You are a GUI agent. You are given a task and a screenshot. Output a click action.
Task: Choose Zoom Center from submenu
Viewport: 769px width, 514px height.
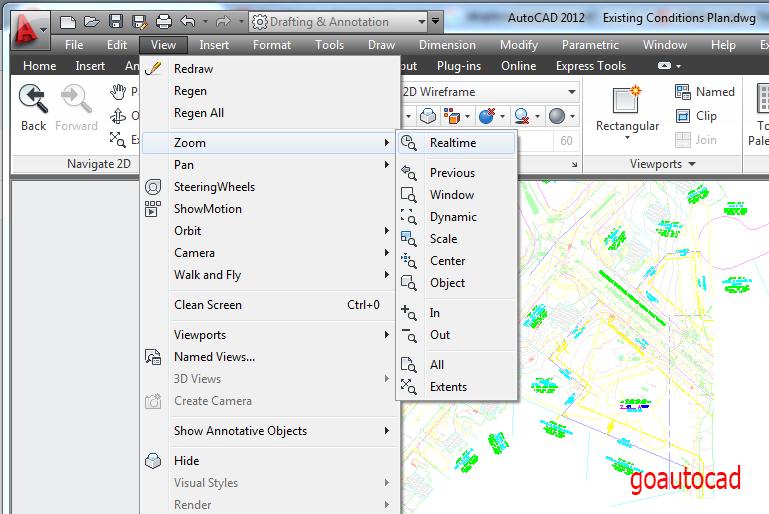(x=457, y=261)
